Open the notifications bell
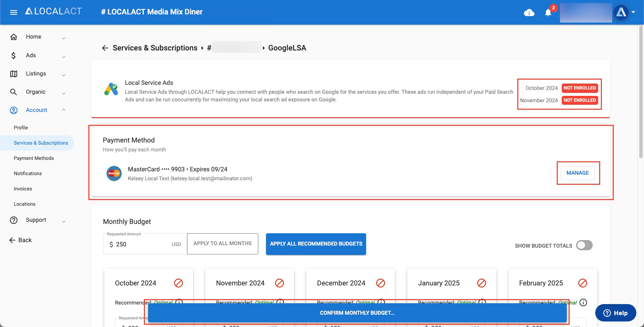 click(548, 12)
